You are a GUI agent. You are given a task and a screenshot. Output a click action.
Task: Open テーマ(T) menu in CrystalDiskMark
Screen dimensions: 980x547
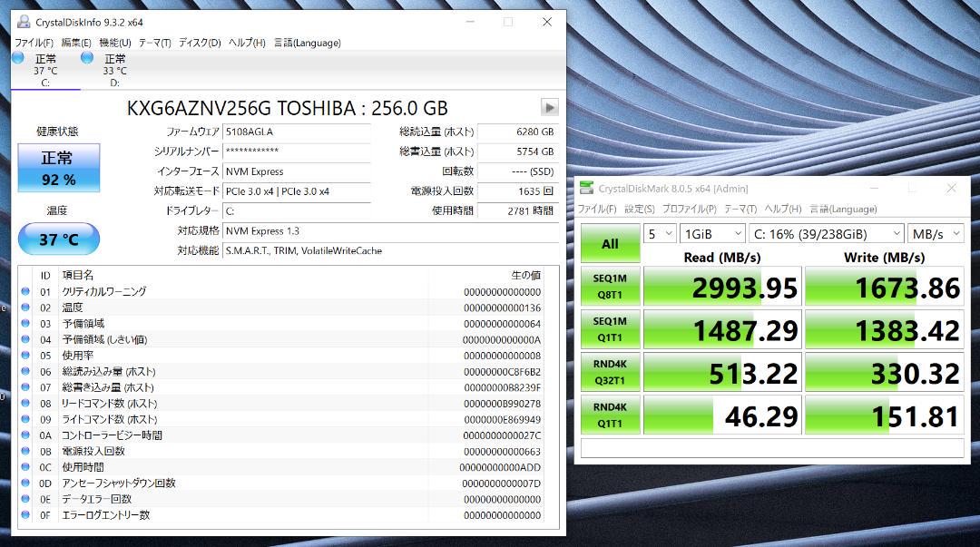tap(740, 209)
